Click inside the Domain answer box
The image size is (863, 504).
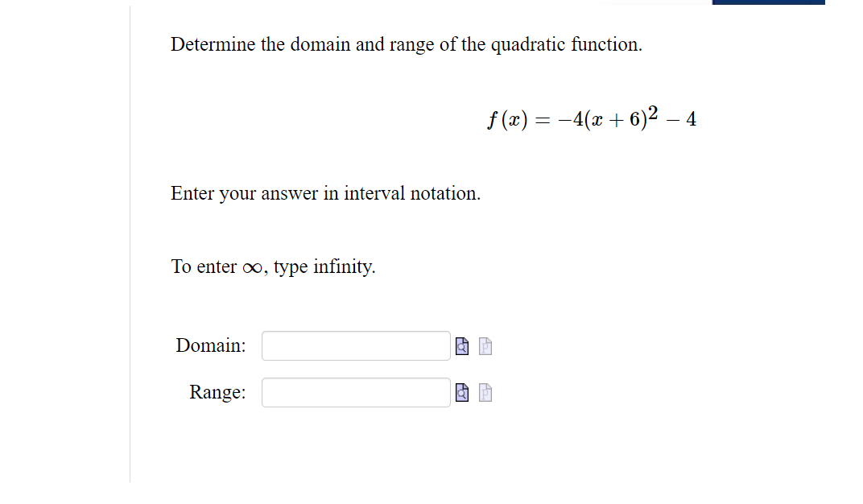click(355, 345)
